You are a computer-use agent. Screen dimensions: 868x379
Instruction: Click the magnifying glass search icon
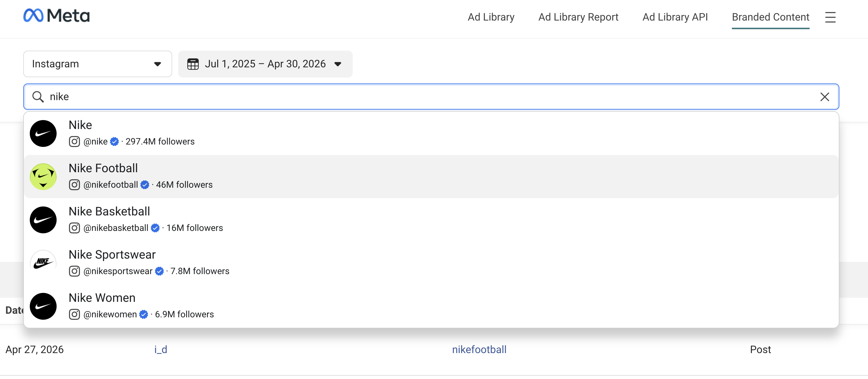38,97
